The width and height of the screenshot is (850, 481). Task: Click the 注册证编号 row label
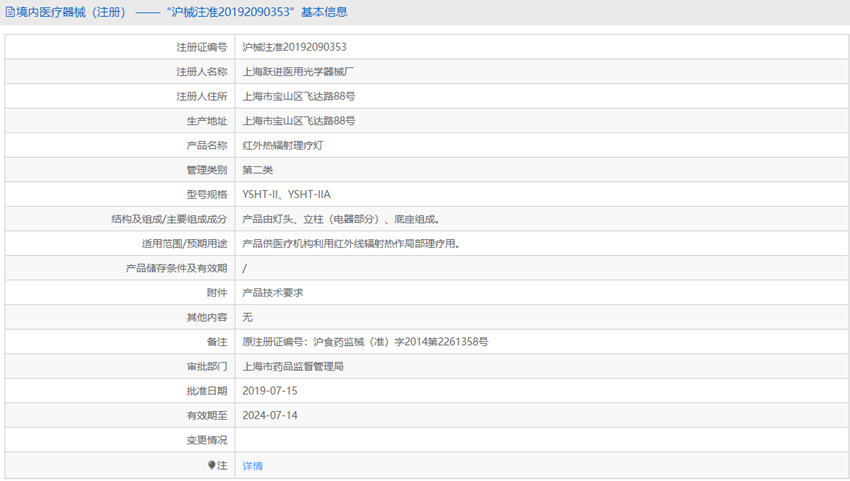(x=201, y=47)
